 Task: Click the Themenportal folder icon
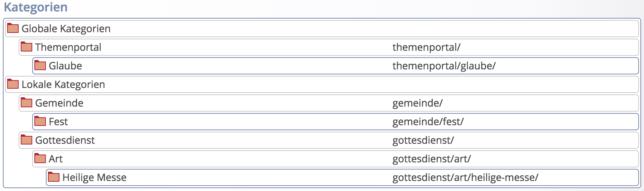point(27,47)
